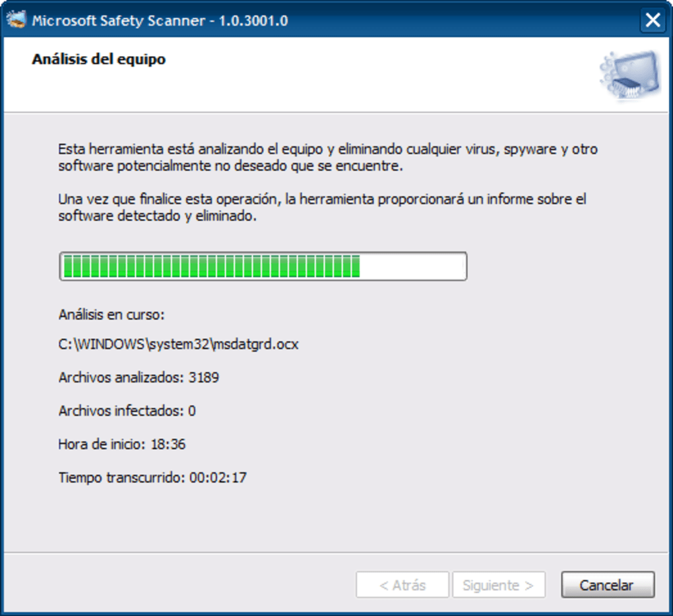Select the disabled Atrás button
Screen dimensions: 673x616
(402, 584)
